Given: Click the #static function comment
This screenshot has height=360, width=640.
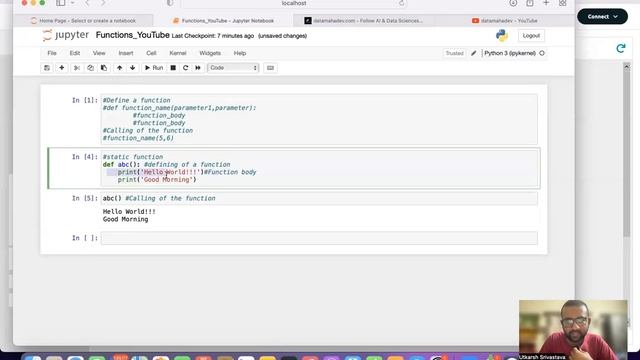Looking at the screenshot, I should [133, 157].
